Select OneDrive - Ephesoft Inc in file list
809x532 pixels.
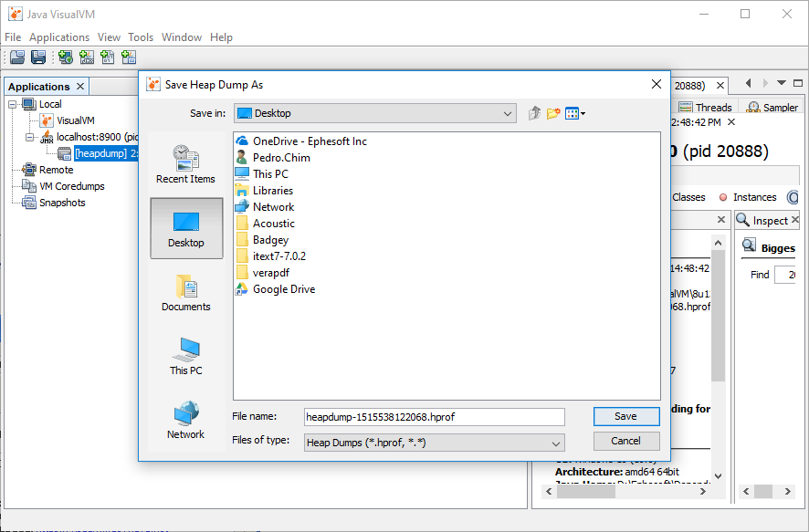pyautogui.click(x=300, y=141)
